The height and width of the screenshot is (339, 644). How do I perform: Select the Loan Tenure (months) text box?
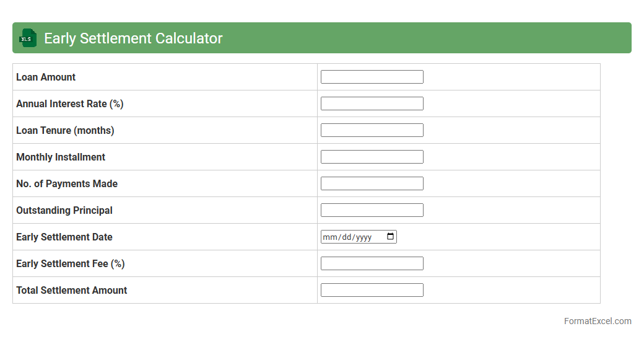click(x=372, y=130)
